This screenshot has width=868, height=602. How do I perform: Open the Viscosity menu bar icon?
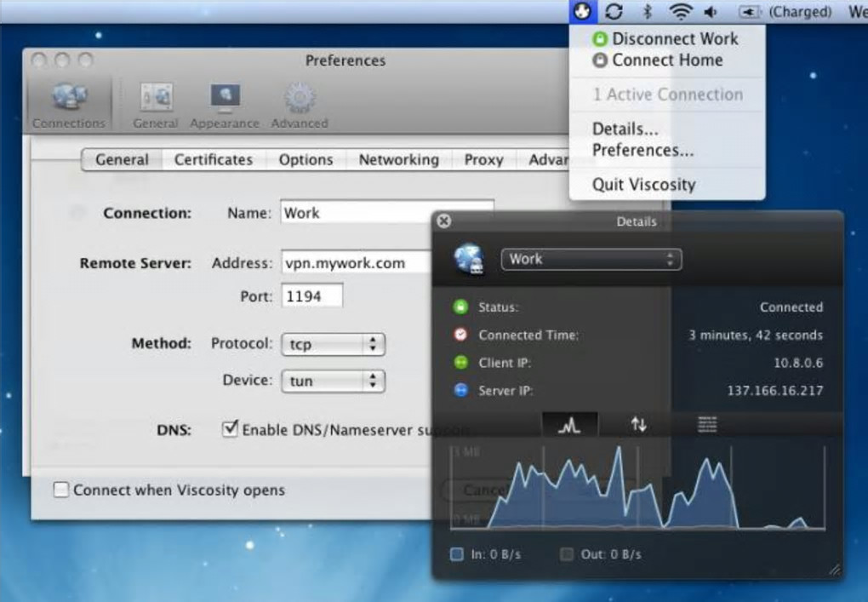582,11
